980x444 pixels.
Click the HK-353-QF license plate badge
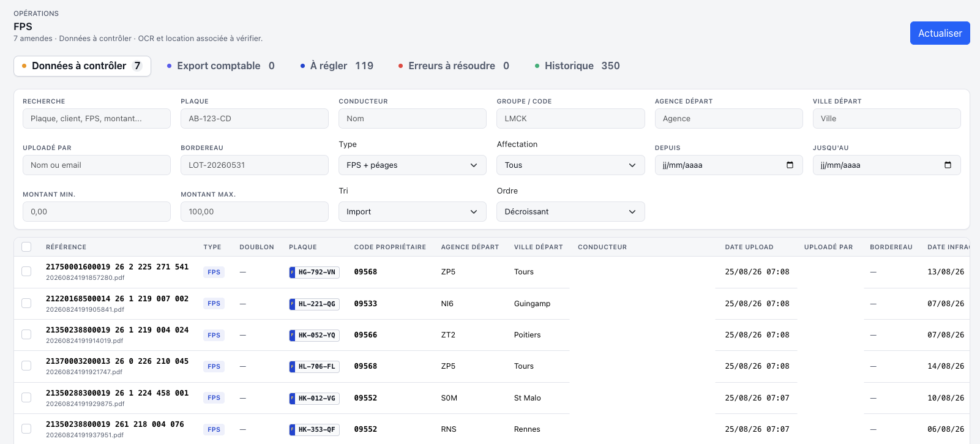coord(314,429)
